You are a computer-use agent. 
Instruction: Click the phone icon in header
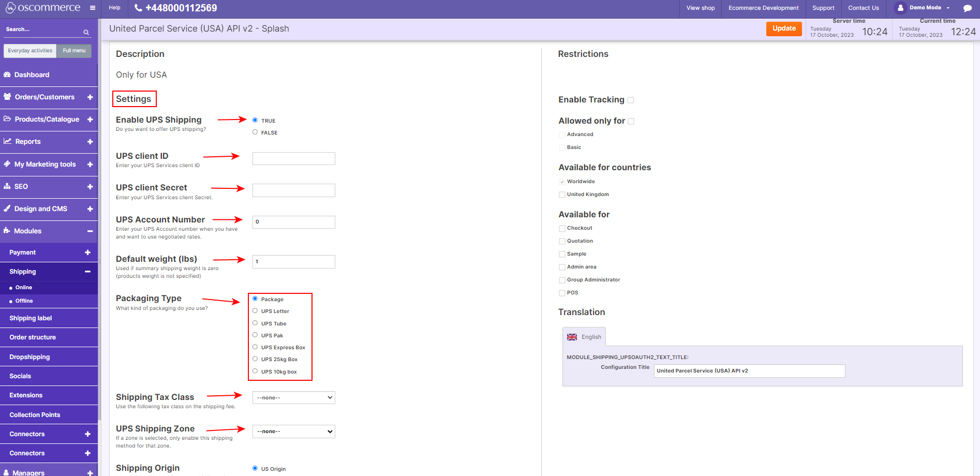point(138,8)
